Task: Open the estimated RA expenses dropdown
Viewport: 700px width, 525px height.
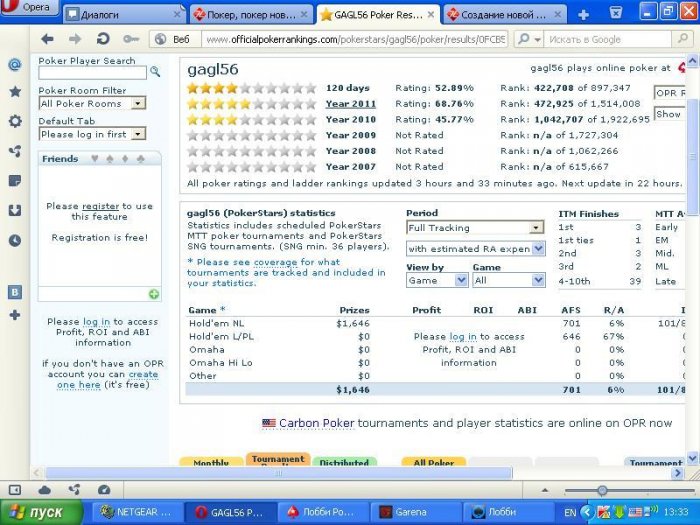Action: [x=475, y=249]
